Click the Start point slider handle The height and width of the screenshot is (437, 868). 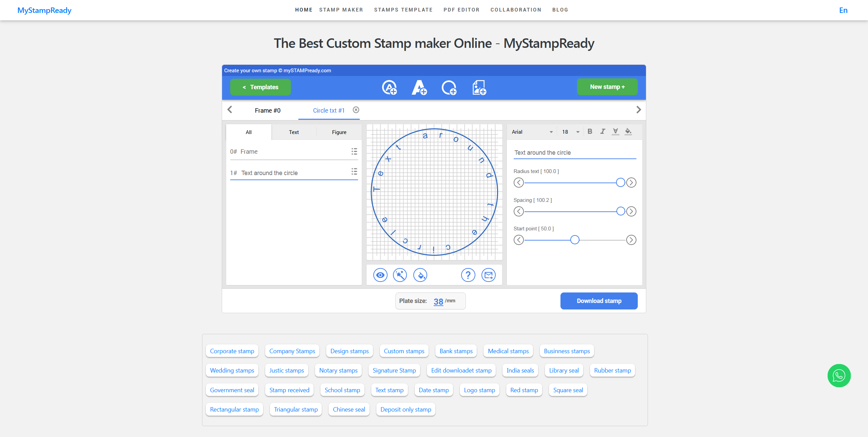point(575,240)
